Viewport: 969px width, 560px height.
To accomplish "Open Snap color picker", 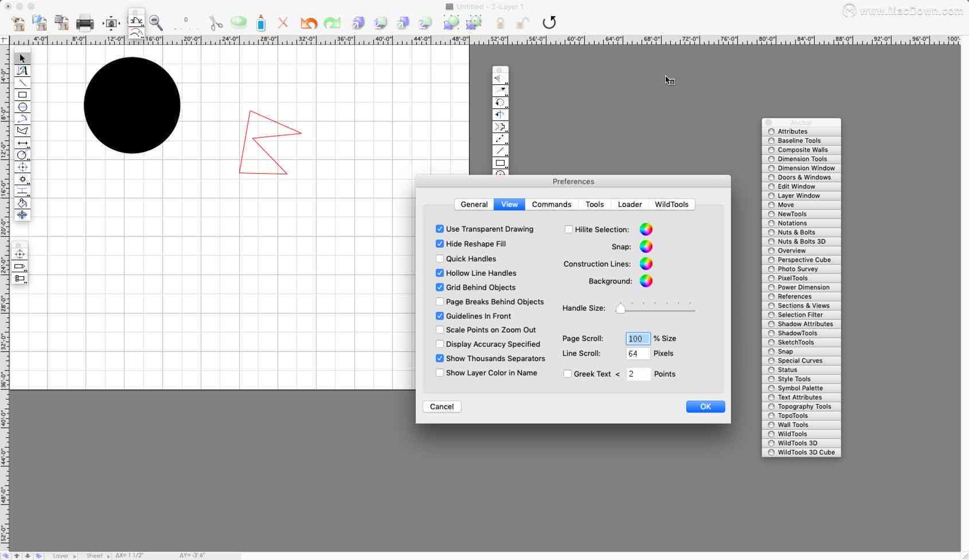I will [646, 246].
